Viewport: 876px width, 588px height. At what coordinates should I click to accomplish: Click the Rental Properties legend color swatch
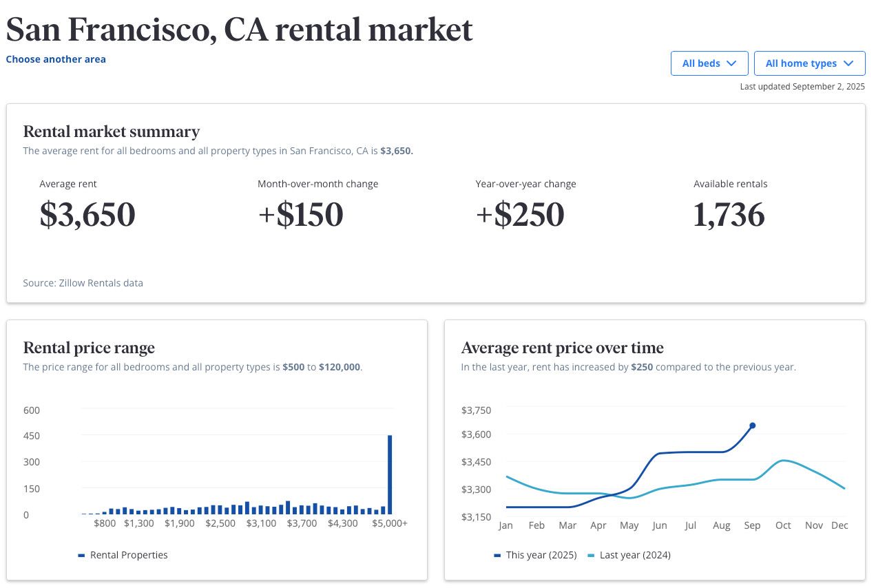tap(81, 555)
